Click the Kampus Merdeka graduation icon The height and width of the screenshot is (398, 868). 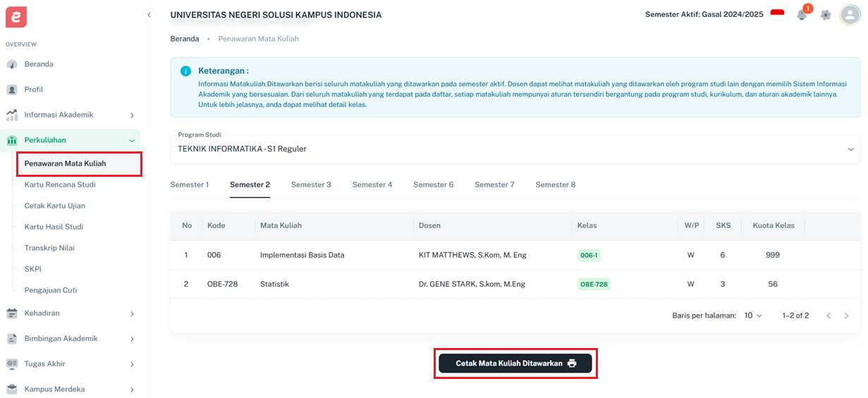12,390
